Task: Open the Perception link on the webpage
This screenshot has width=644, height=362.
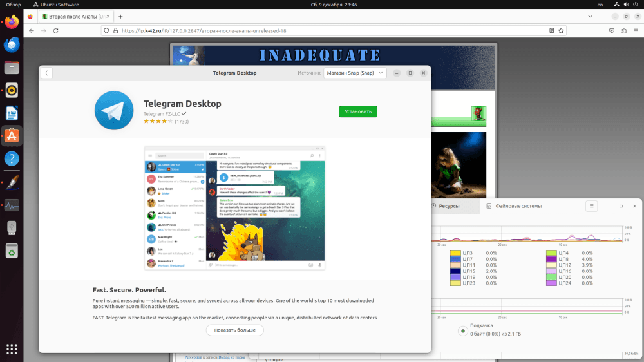Action: pos(193,357)
